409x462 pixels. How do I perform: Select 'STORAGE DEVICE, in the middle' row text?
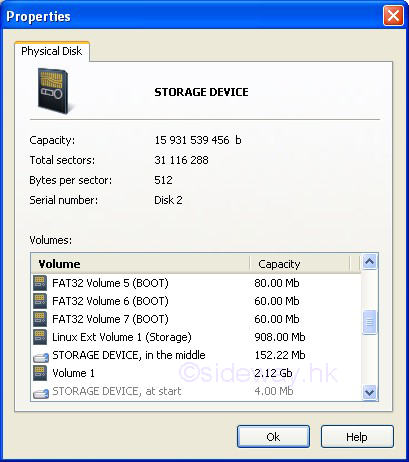click(129, 355)
